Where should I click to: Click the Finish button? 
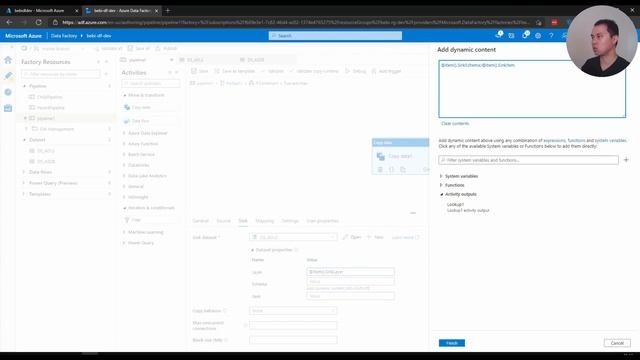point(452,343)
